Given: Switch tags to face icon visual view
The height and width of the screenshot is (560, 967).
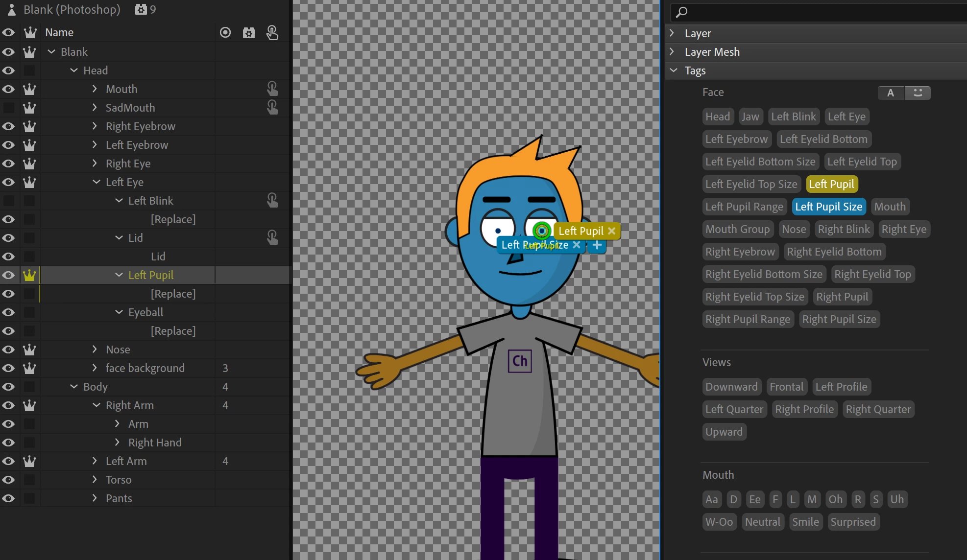Looking at the screenshot, I should (x=918, y=93).
